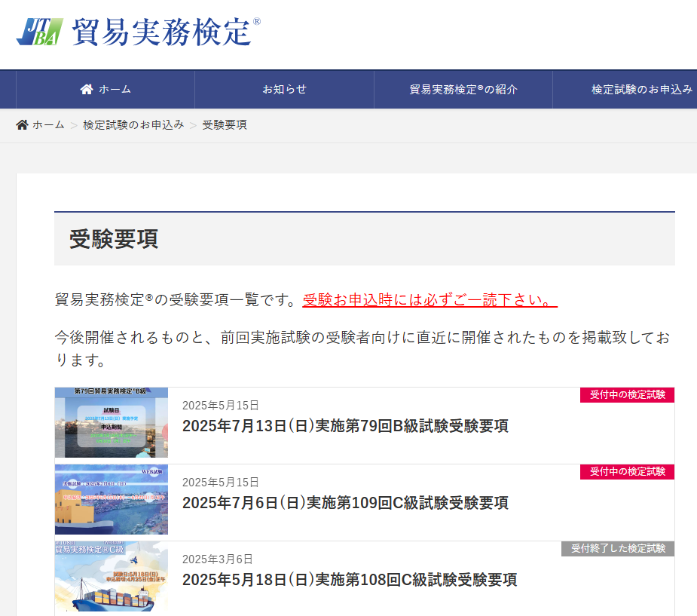
Task: Click the home icon in navigation bar
Action: pyautogui.click(x=87, y=89)
